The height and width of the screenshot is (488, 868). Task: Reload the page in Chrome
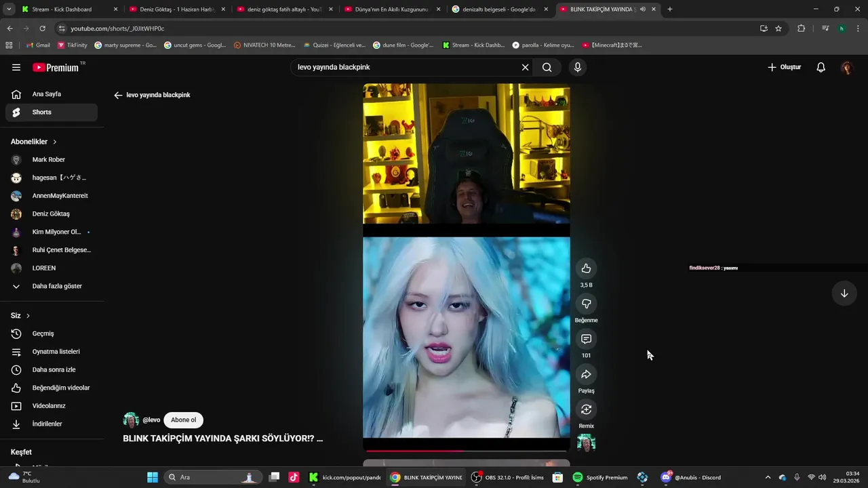coord(42,28)
